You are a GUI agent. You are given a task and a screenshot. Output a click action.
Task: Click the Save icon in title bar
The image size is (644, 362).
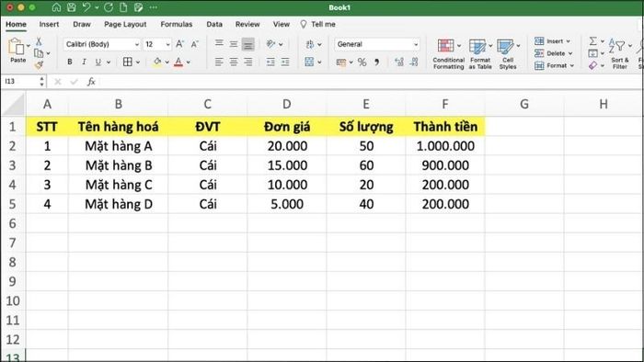(x=72, y=7)
